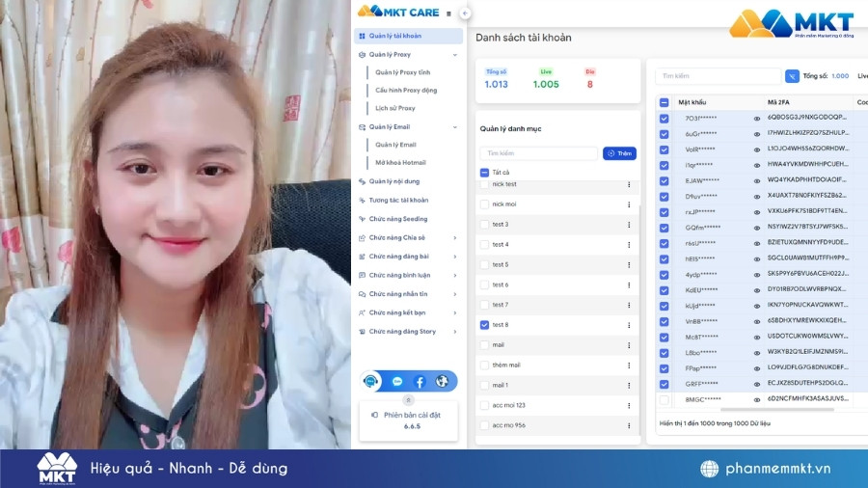Image resolution: width=868 pixels, height=488 pixels.
Task: Uncheck the test 8 category
Action: pos(484,325)
